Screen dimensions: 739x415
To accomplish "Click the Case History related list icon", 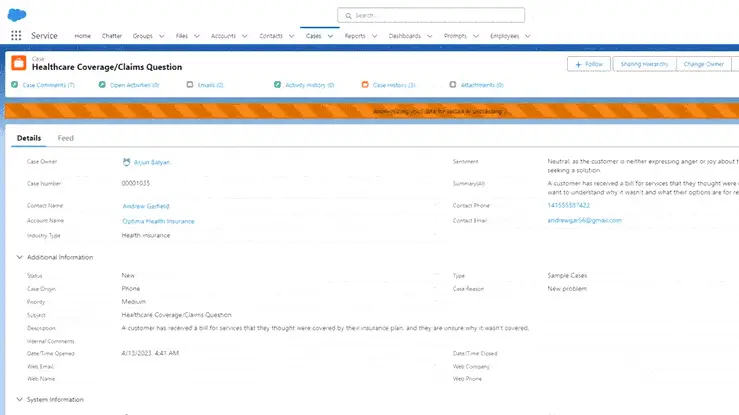I will (365, 85).
